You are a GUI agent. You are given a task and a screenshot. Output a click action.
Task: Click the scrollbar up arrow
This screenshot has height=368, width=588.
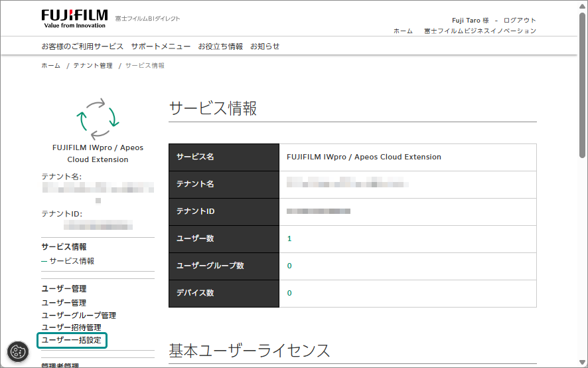pos(582,5)
